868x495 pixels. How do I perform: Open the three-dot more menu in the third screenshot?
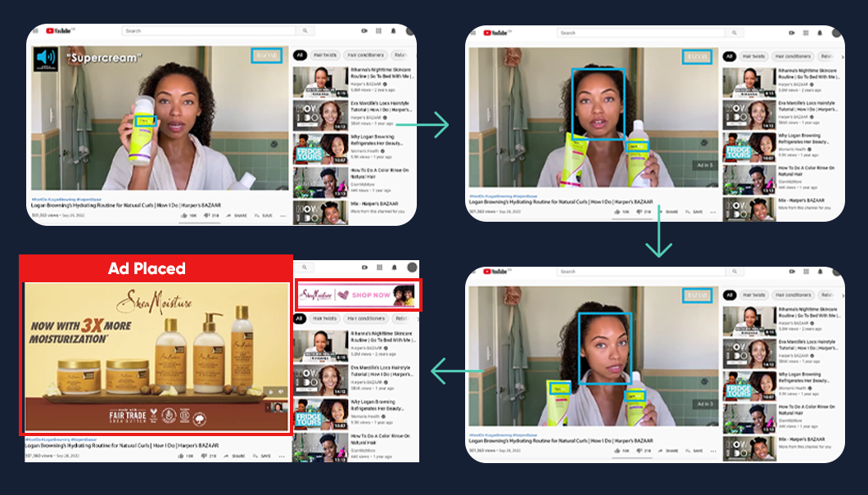point(713,451)
